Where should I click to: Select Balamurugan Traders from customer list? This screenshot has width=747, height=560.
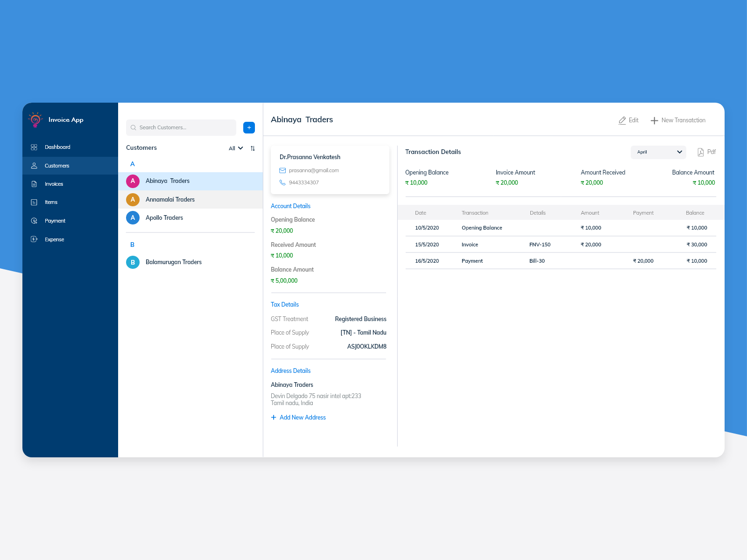[173, 262]
